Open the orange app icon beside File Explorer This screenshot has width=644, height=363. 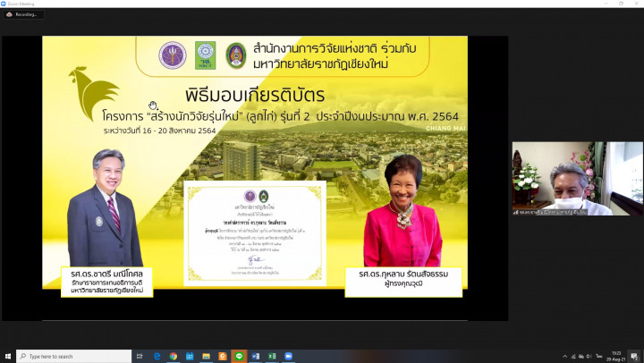[223, 356]
